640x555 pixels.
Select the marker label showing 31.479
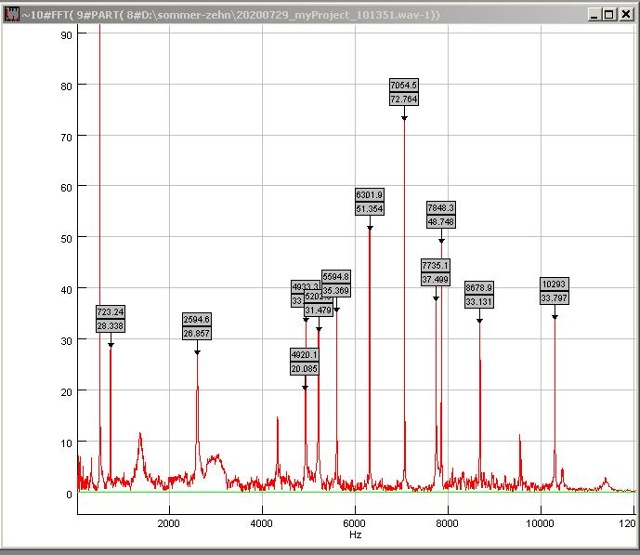pos(318,303)
